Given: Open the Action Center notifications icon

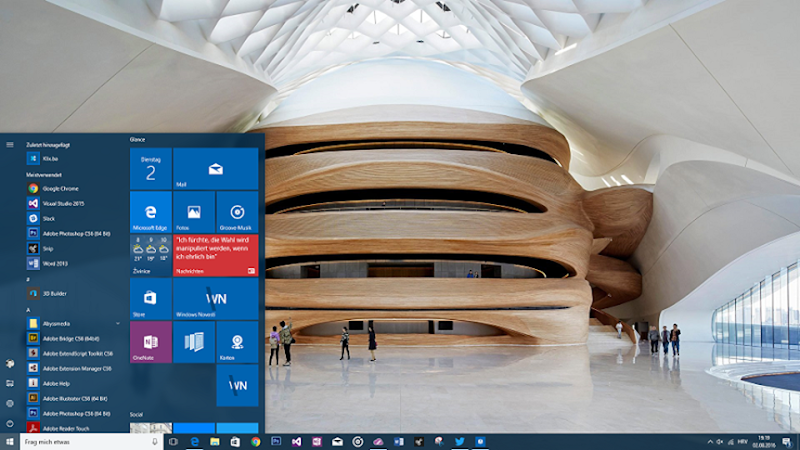Looking at the screenshot, I should [787, 442].
